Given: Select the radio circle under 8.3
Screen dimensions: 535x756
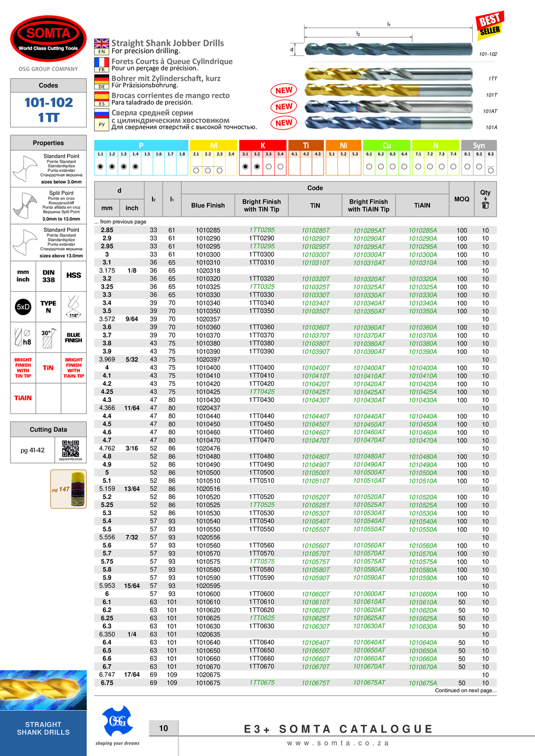Looking at the screenshot, I should tap(491, 170).
